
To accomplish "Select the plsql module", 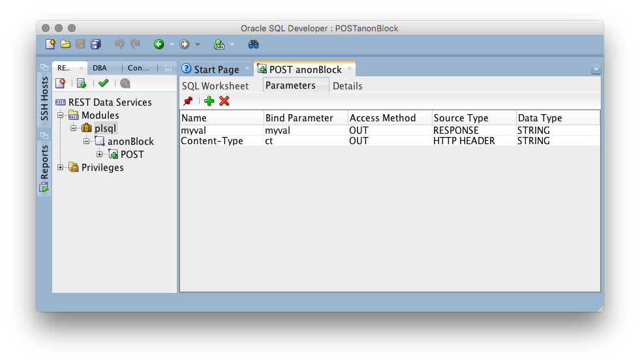I will click(105, 128).
